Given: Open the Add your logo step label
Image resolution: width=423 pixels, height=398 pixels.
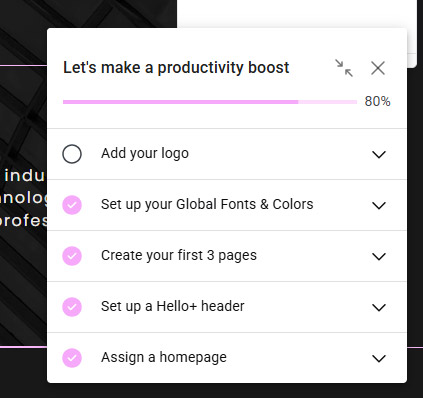Looking at the screenshot, I should [x=145, y=154].
